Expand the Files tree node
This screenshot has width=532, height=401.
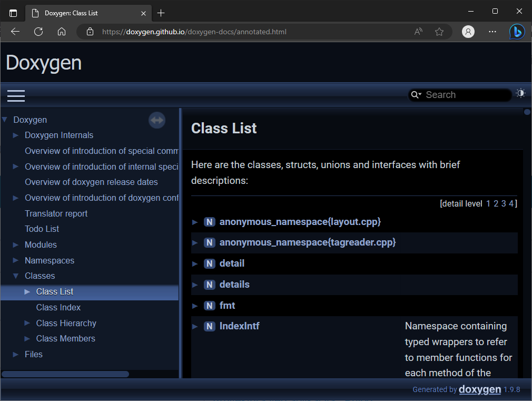pos(16,355)
